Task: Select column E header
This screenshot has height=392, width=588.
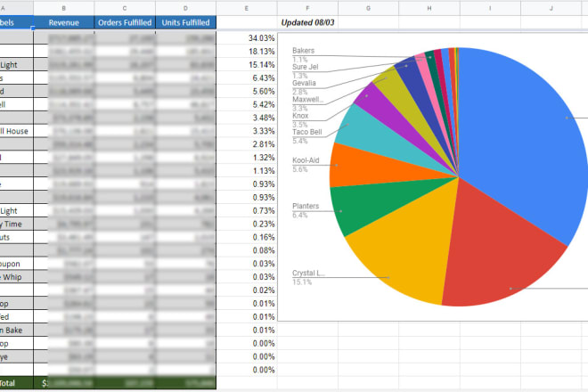Action: point(247,8)
